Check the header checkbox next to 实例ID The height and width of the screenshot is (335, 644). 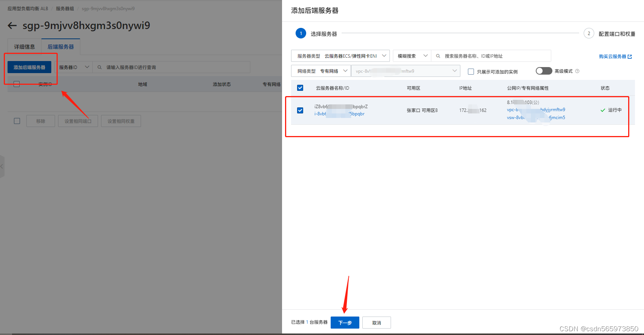(x=17, y=84)
